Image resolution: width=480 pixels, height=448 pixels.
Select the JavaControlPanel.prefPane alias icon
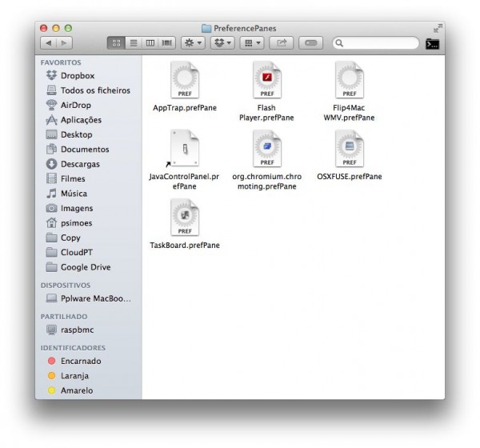pos(185,149)
